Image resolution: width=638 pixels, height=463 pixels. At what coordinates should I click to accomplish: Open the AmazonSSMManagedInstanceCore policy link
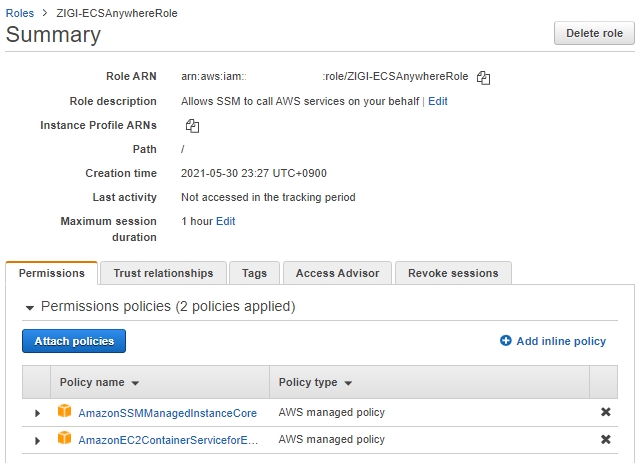point(168,413)
